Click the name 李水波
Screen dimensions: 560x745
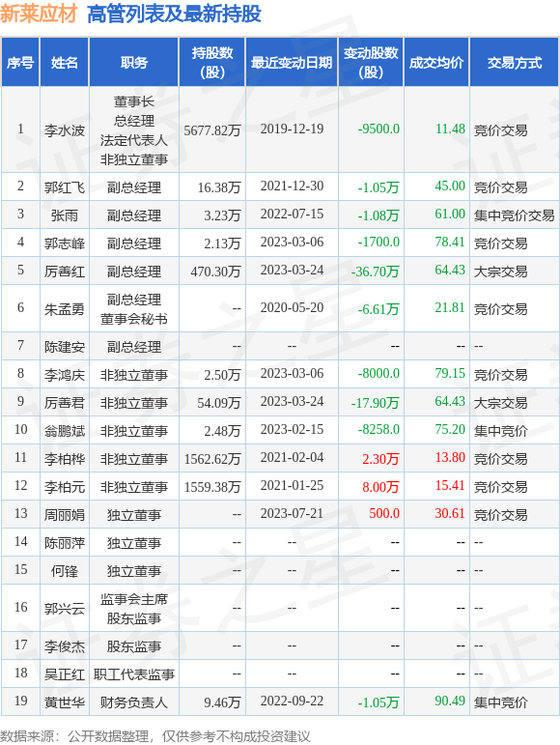click(x=65, y=129)
